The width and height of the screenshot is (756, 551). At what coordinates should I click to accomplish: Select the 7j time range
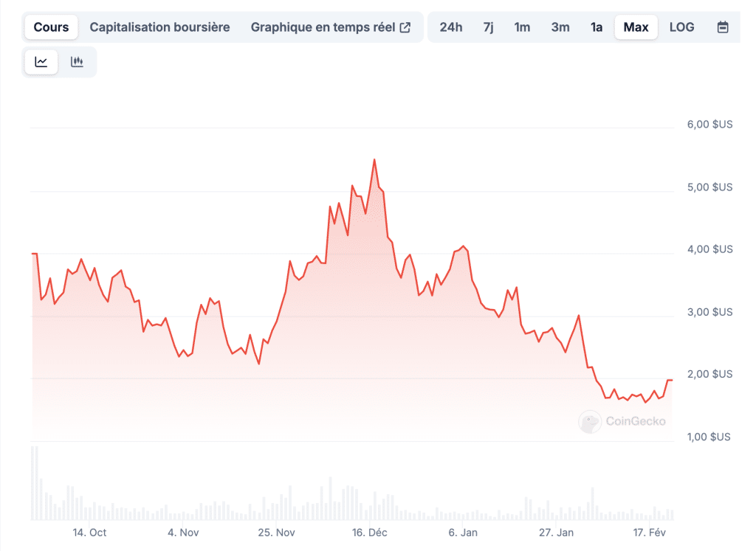[489, 27]
